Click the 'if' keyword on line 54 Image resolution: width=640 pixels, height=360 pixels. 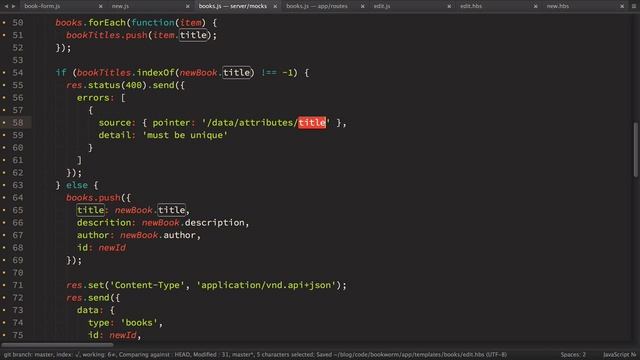point(61,73)
